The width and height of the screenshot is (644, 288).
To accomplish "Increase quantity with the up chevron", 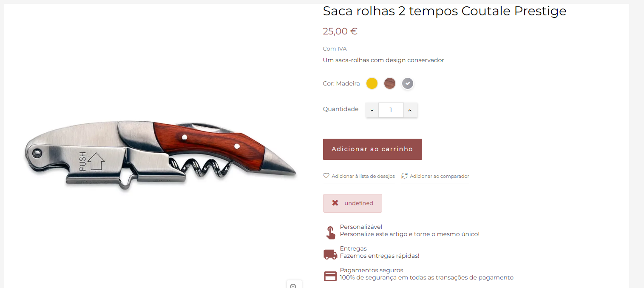I will (x=410, y=110).
